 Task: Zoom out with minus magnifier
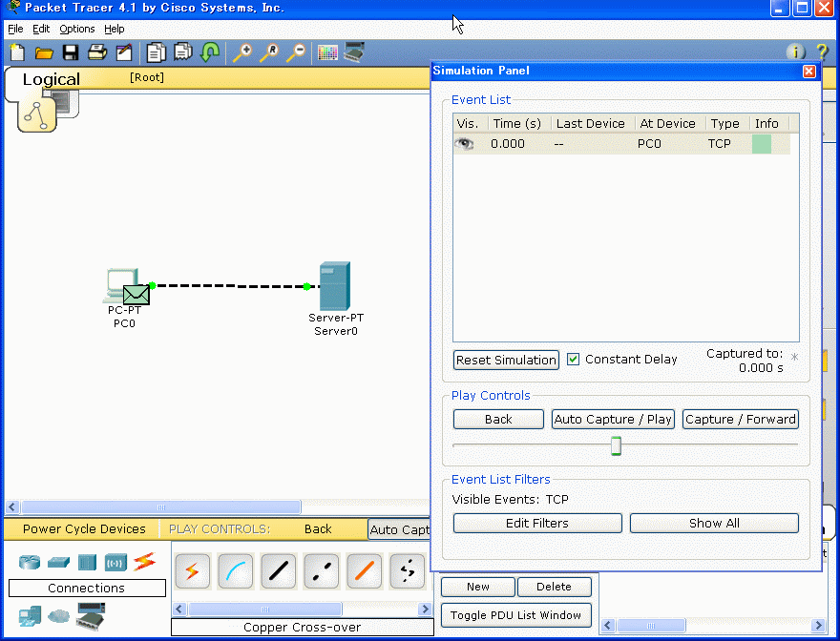(296, 52)
